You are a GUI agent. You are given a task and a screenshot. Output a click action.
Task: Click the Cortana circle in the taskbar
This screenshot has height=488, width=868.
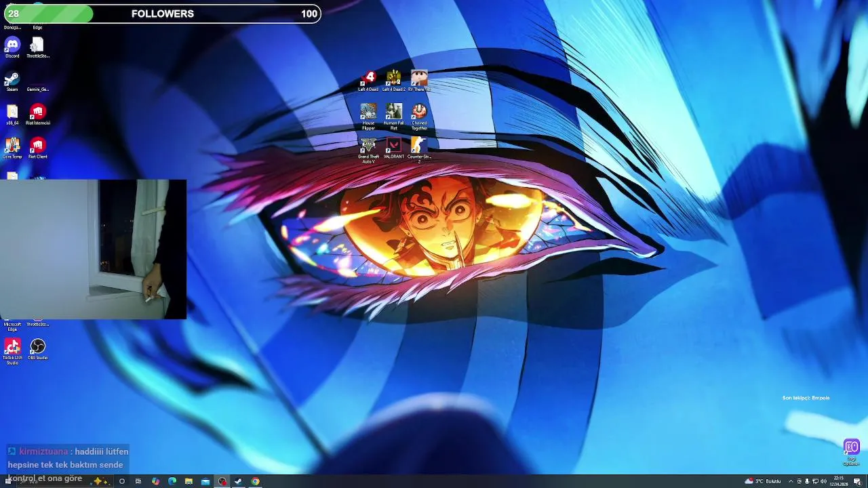[122, 481]
